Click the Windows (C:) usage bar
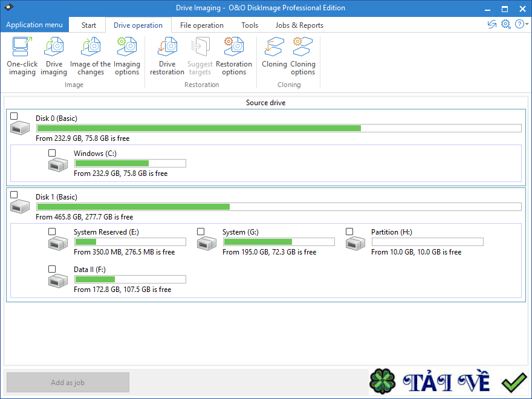Viewport: 532px width, 399px height. point(131,163)
